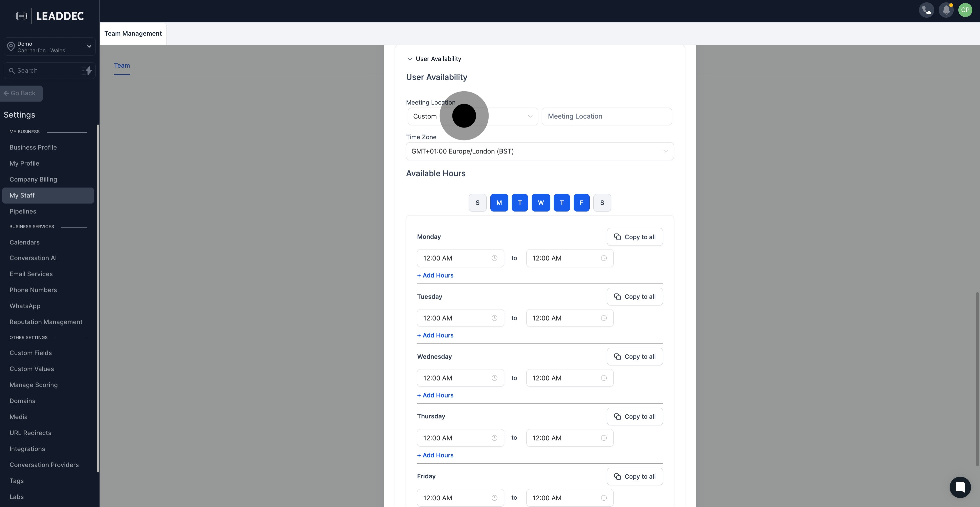
Task: Open Calendars settings
Action: point(24,243)
